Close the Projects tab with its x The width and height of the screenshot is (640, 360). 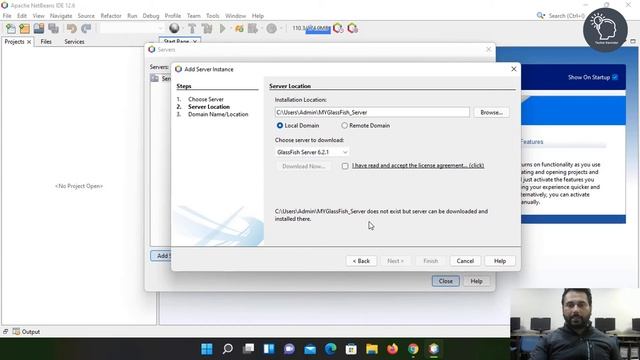(29, 42)
